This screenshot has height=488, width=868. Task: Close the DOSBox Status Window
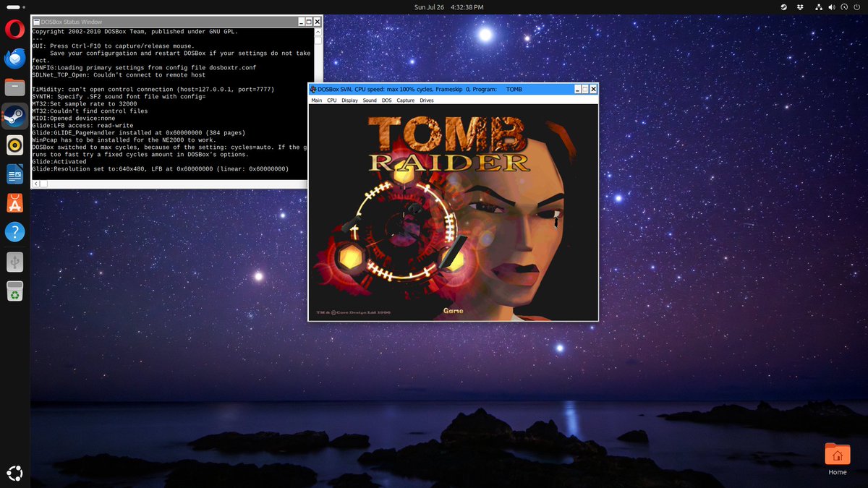coord(317,22)
